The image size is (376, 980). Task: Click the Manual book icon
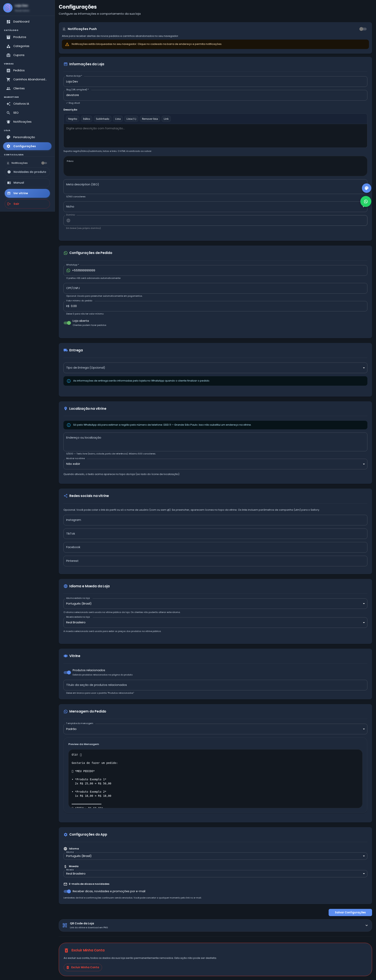click(9, 183)
